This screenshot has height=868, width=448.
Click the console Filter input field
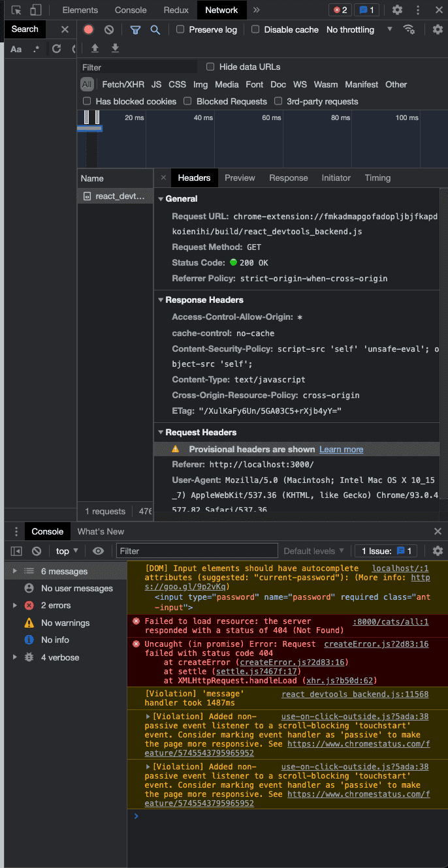[197, 551]
